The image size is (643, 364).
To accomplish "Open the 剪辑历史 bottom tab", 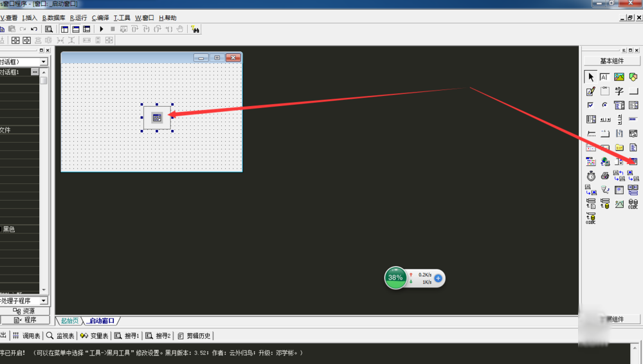I will click(194, 336).
